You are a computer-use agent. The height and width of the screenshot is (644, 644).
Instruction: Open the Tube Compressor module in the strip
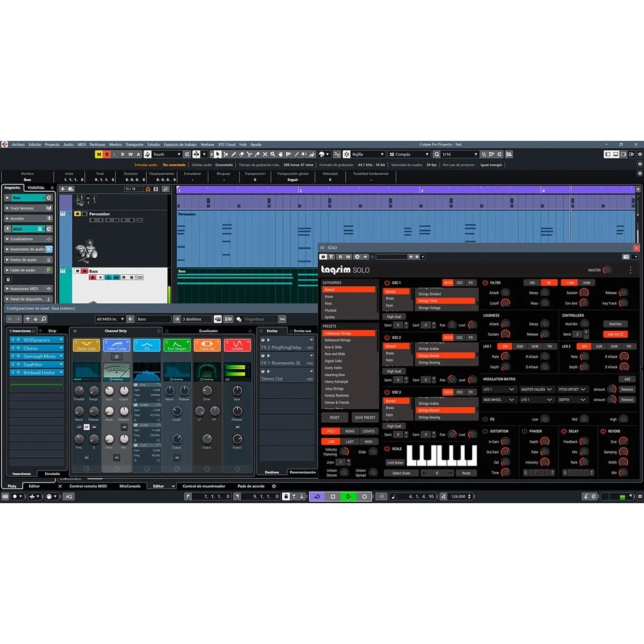116,345
